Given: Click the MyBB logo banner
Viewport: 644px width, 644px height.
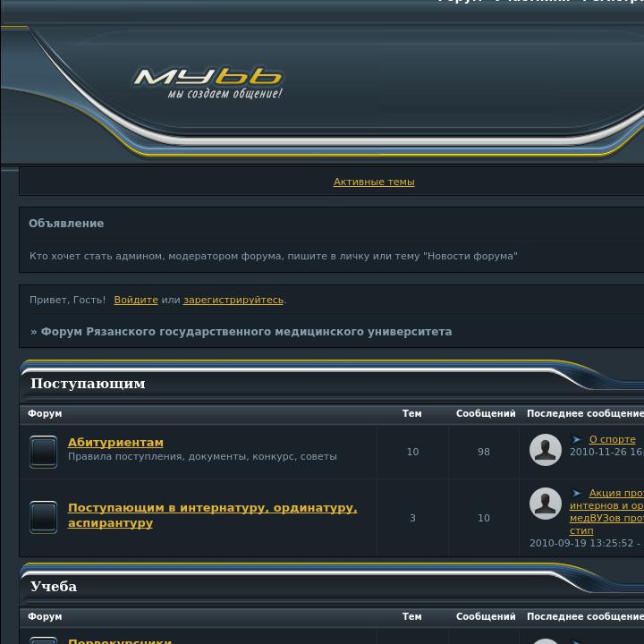Looking at the screenshot, I should (x=208, y=83).
